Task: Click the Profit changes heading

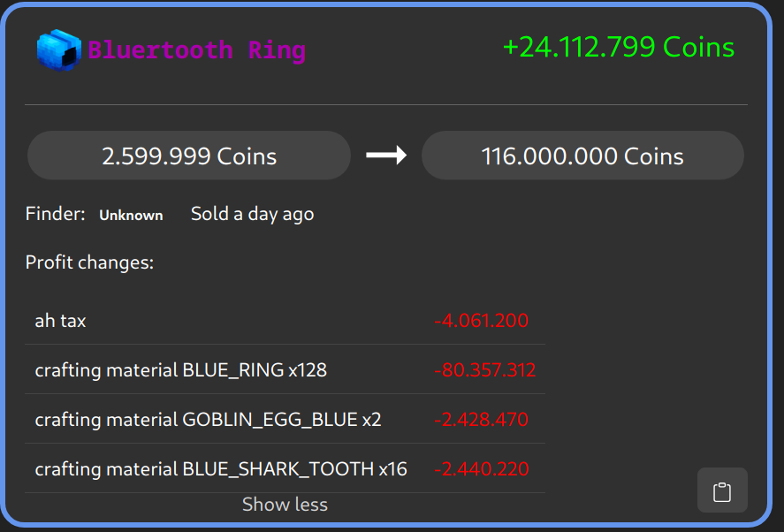Action: tap(89, 262)
